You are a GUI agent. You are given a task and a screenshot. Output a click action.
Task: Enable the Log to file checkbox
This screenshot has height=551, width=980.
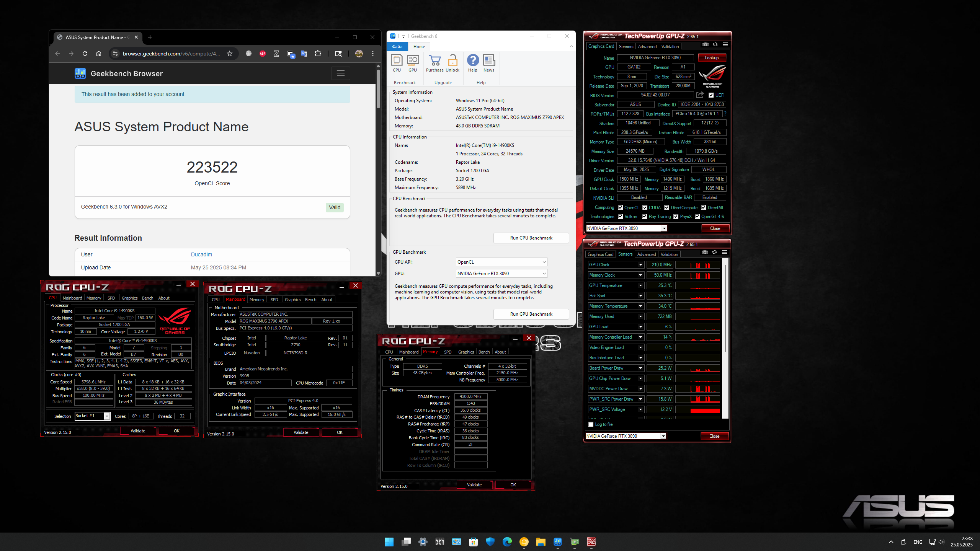tap(591, 424)
